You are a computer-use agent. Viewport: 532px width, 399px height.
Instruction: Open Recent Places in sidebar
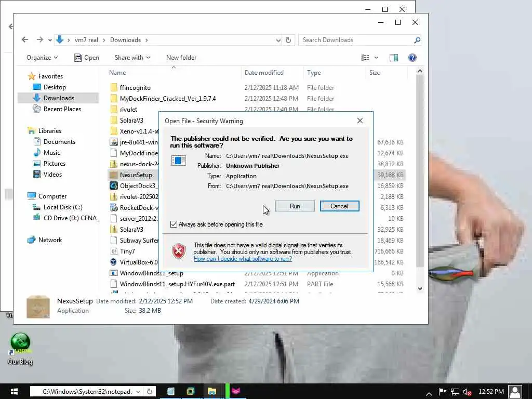click(x=62, y=109)
